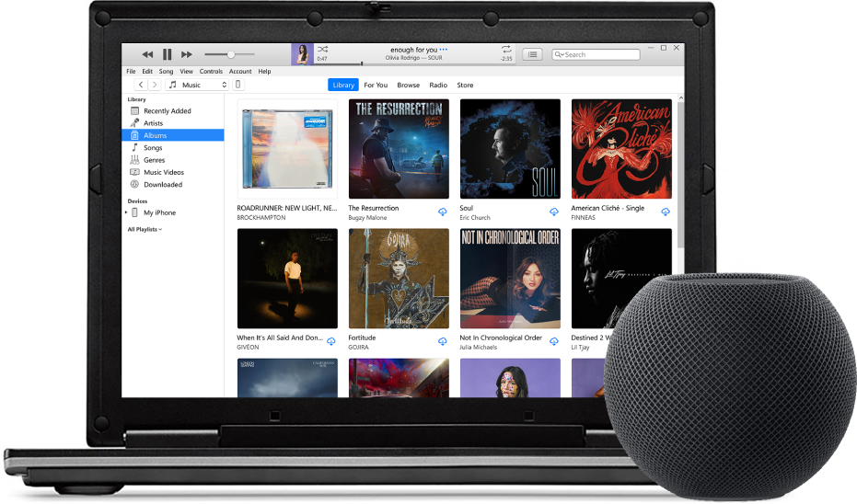The width and height of the screenshot is (857, 504).
Task: Click the album grid vertical scrollbar
Action: [x=680, y=175]
